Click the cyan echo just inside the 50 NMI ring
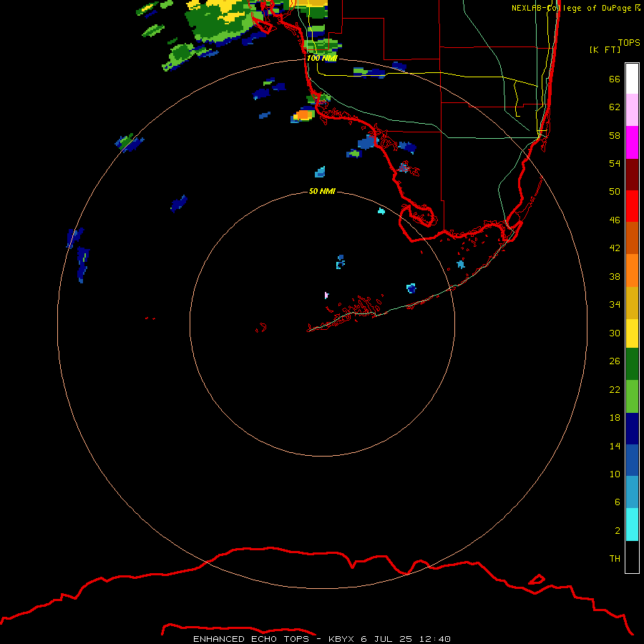Screen dimensions: 644x644 [x=381, y=211]
